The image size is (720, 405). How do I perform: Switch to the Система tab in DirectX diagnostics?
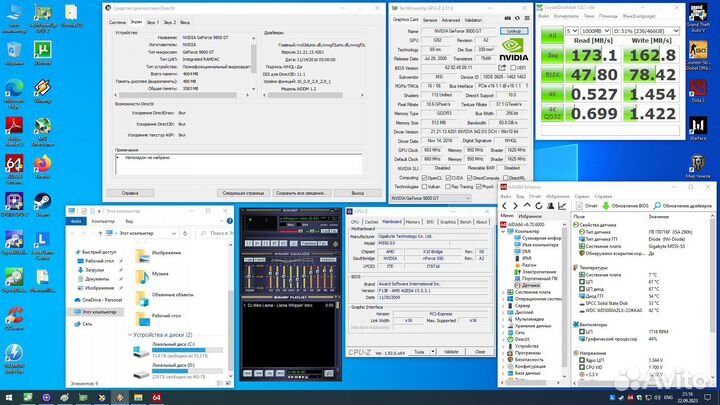[x=118, y=22]
